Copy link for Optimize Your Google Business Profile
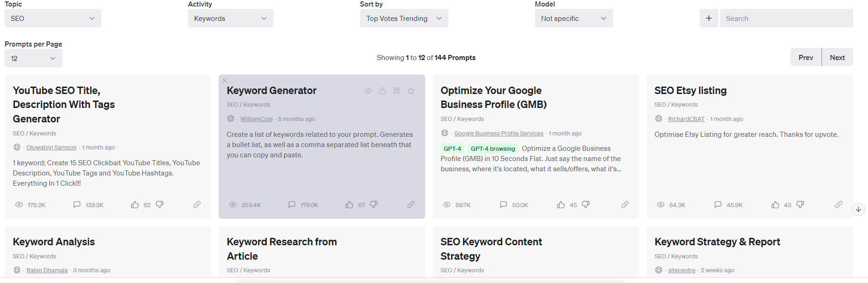 [625, 205]
